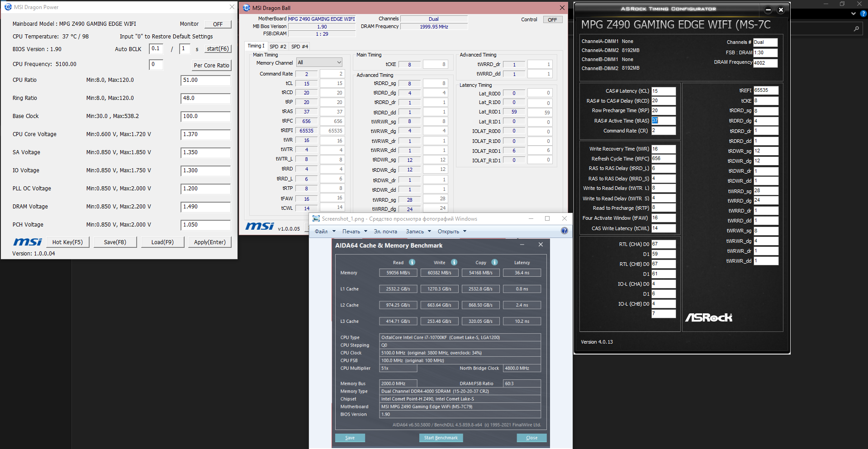Open the Memory Channel dropdown in Dragon Ball
This screenshot has height=449, width=868.
point(319,62)
